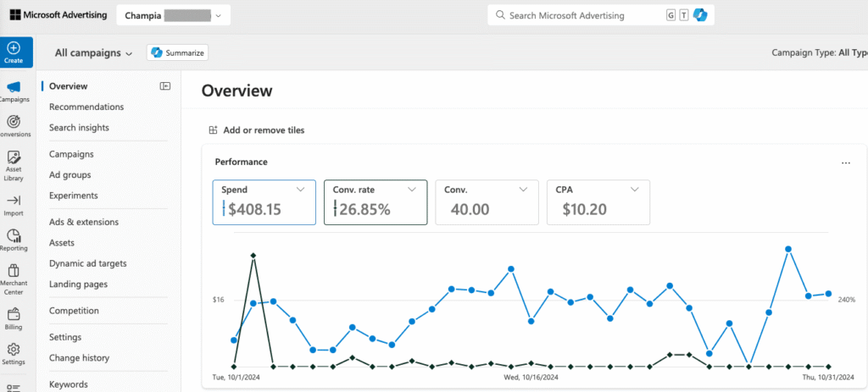Open the Champia account dropdown

pyautogui.click(x=173, y=15)
